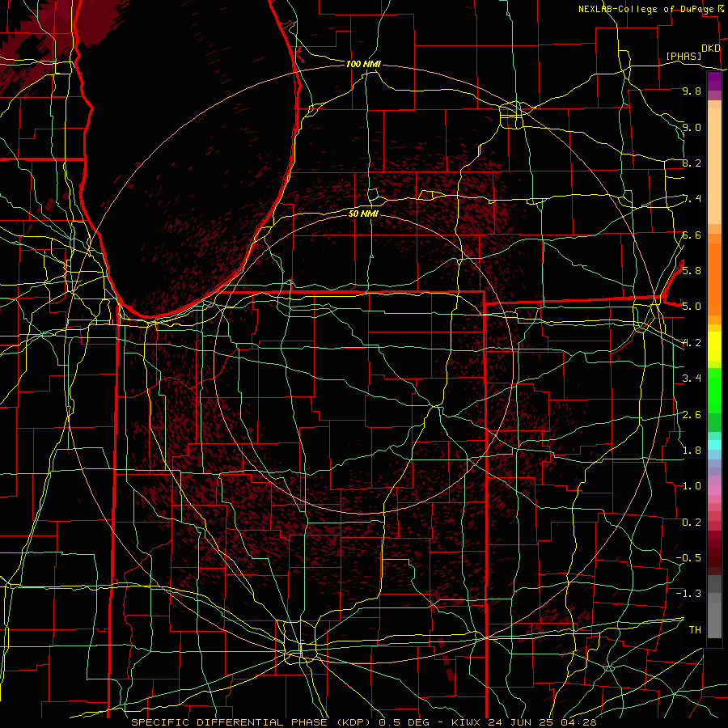Click the 8.2 scale label
The image size is (728, 728).
pyautogui.click(x=692, y=163)
